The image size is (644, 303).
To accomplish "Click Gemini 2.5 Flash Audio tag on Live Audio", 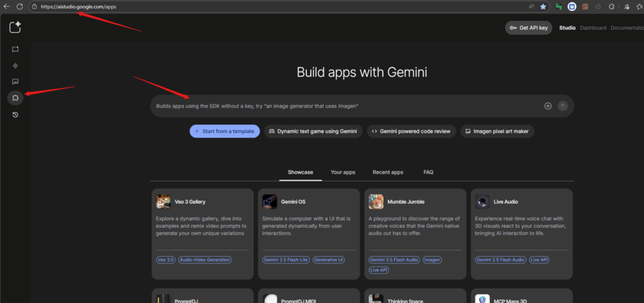I will coord(501,260).
